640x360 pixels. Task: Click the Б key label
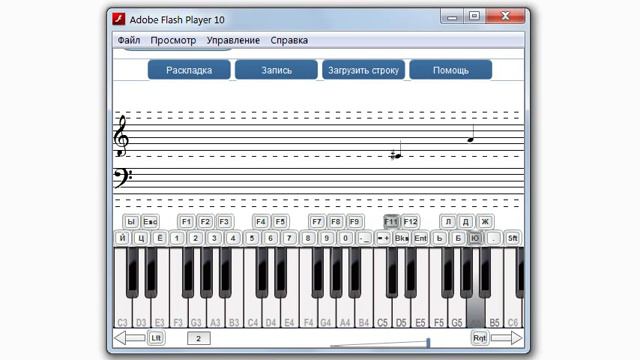[458, 238]
